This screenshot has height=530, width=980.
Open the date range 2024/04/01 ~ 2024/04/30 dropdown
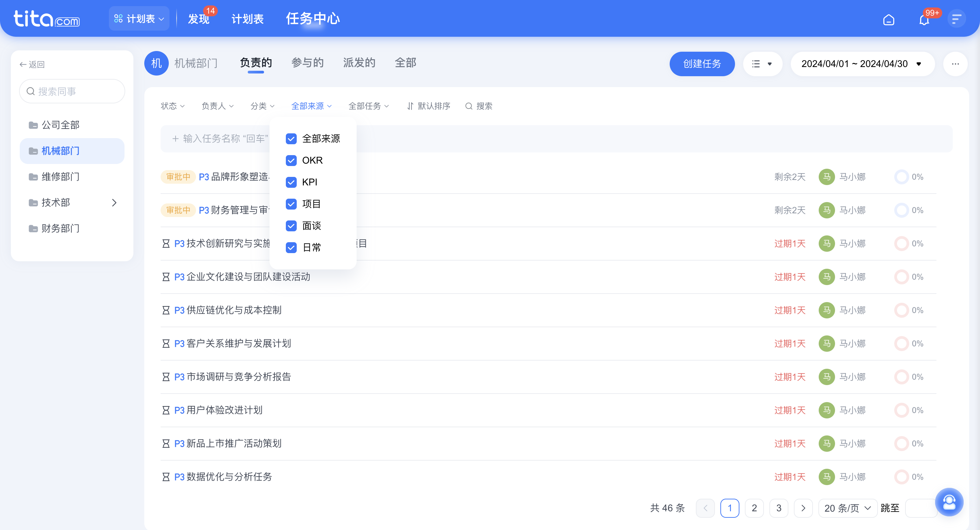[863, 64]
